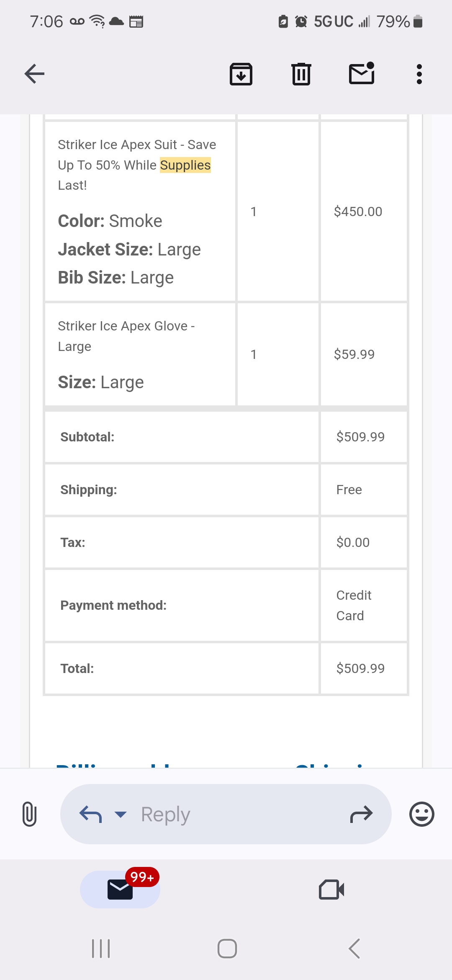This screenshot has width=452, height=980.
Task: Tap the Total amount $509.99
Action: [x=360, y=668]
